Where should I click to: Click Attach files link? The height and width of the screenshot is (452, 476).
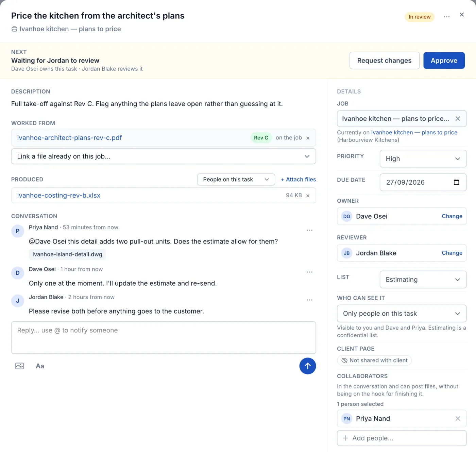tap(298, 180)
